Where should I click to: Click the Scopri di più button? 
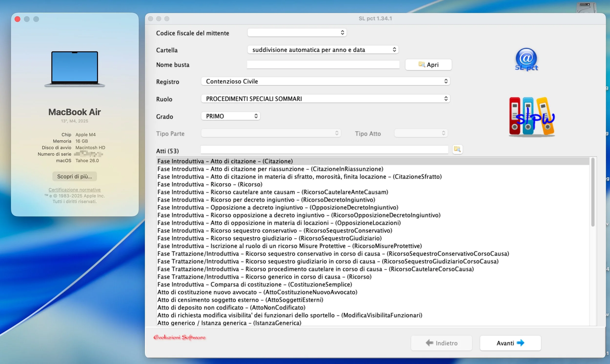pyautogui.click(x=74, y=176)
